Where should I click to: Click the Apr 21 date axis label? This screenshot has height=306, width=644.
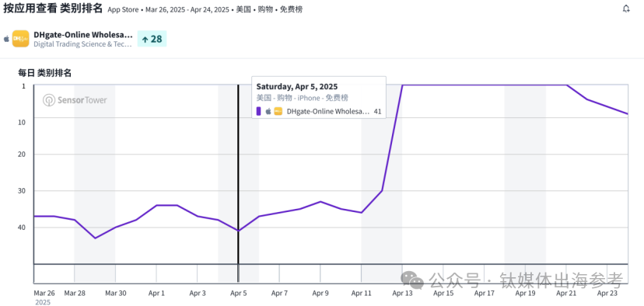[x=566, y=293]
